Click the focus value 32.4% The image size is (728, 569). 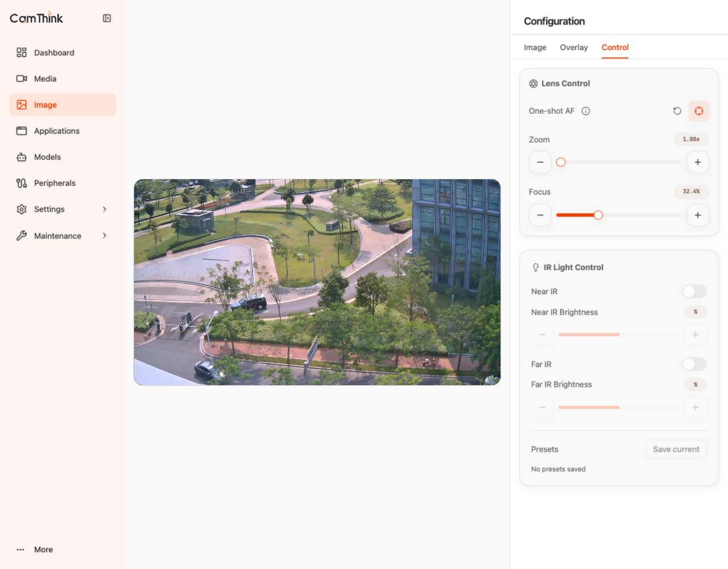click(691, 192)
